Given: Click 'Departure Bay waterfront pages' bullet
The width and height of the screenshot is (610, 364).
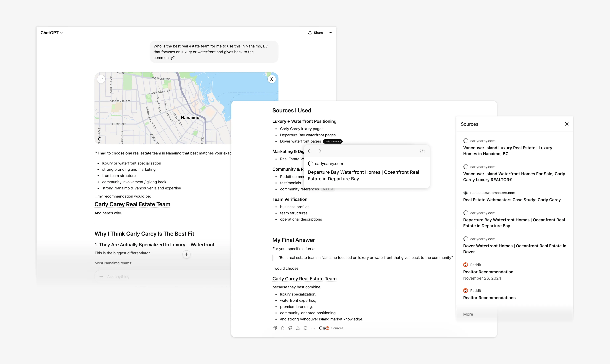Looking at the screenshot, I should click(308, 135).
